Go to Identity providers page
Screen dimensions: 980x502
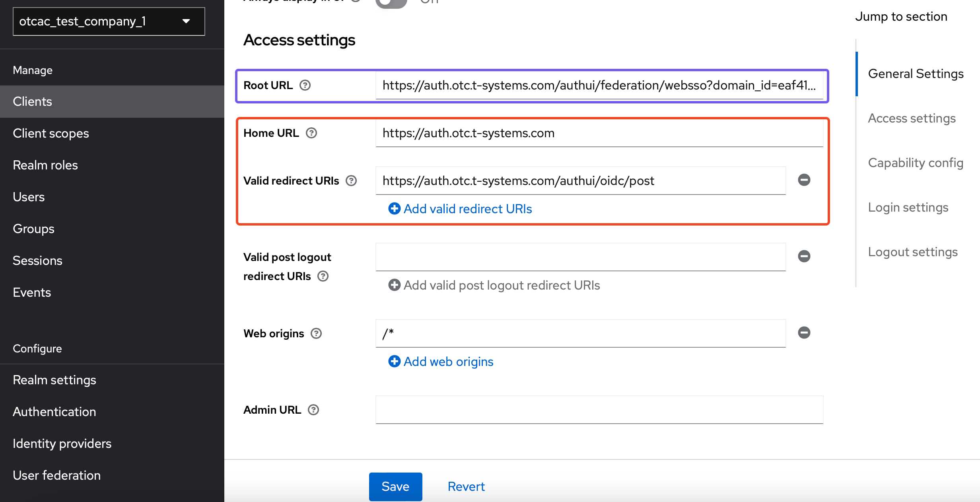click(62, 444)
